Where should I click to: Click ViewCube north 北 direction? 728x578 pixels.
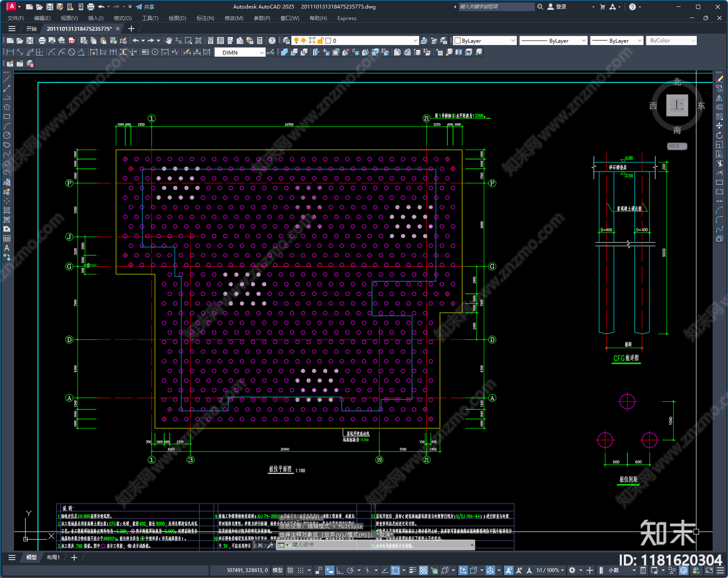[x=677, y=82]
